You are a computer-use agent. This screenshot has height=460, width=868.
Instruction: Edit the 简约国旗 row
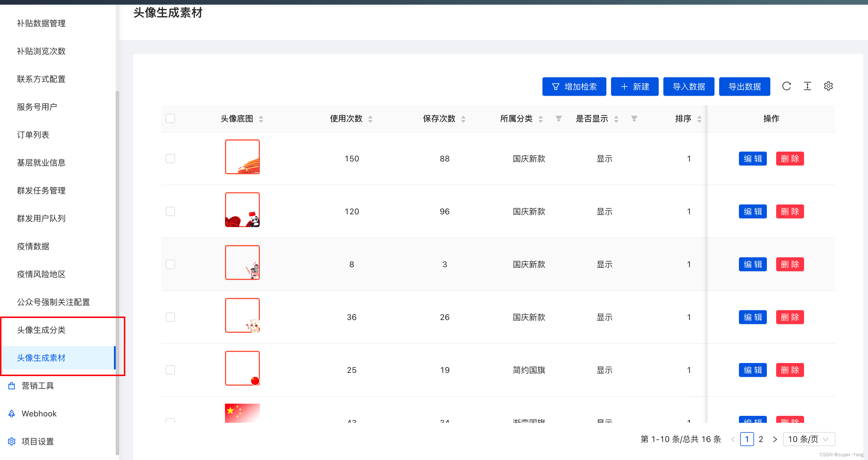[752, 370]
